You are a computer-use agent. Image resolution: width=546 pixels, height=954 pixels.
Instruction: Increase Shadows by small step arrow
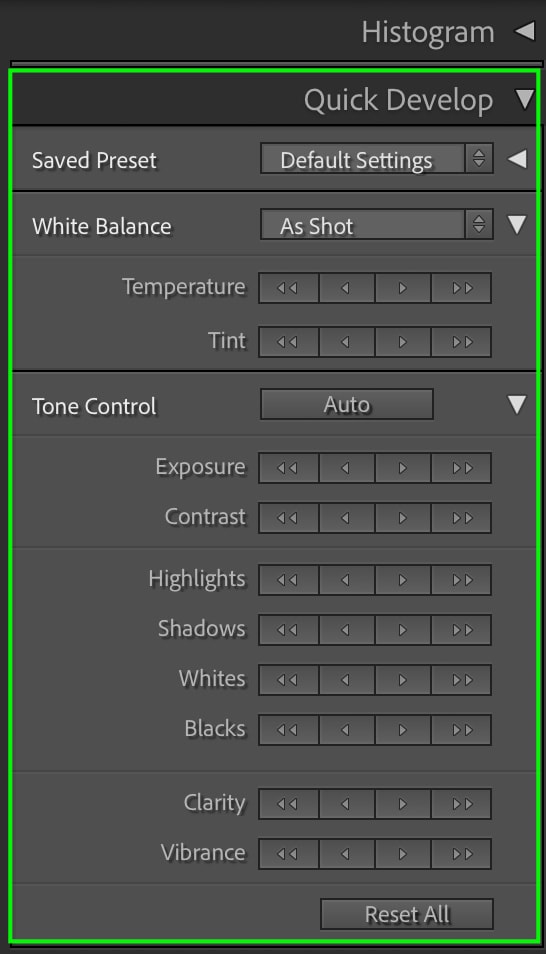[x=402, y=630]
